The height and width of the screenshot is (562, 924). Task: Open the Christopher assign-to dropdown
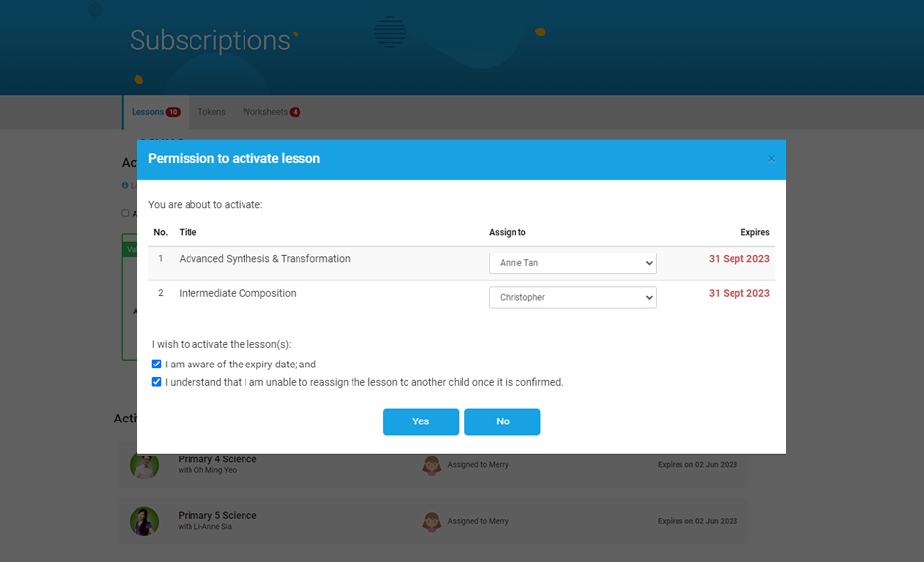click(572, 298)
